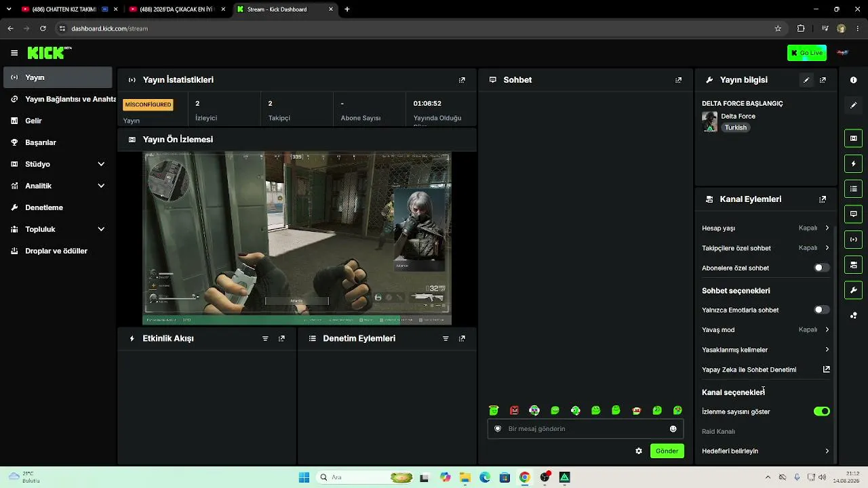This screenshot has width=868, height=488.
Task: Open Droplar ve ödüller in the sidebar
Action: point(58,251)
